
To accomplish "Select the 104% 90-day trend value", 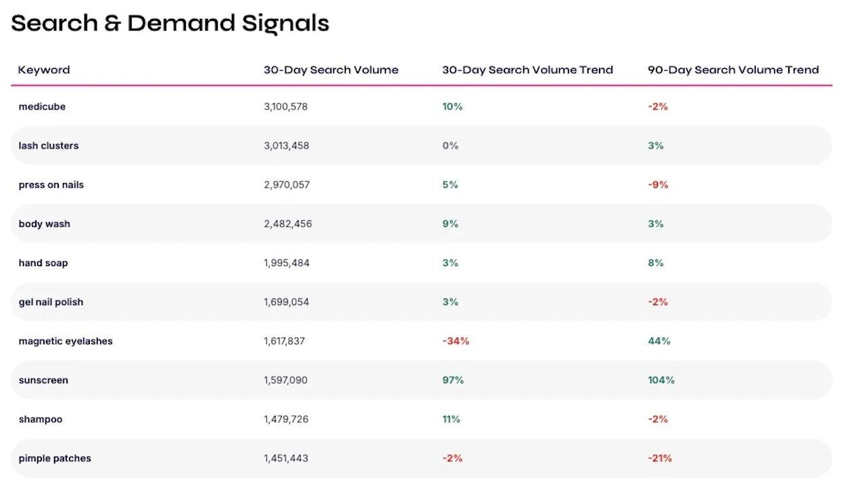I will [x=661, y=380].
